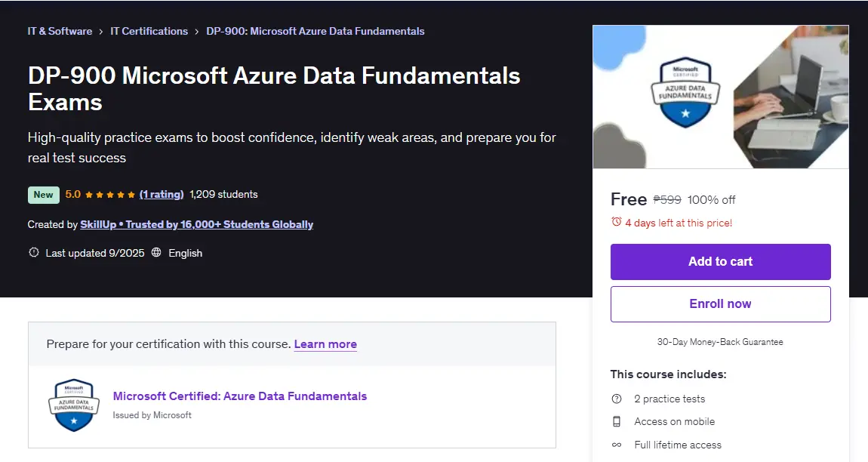Click the 5.0 star rating icons
Viewport: 868px width, 462px height.
tap(109, 195)
